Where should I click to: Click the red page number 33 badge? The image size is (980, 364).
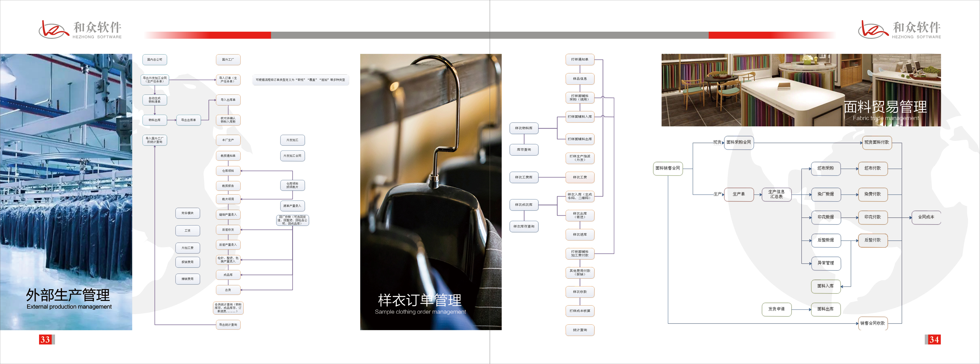click(x=45, y=339)
